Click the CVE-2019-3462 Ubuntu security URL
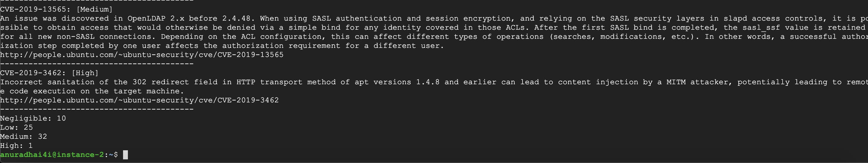868x163 pixels. [139, 100]
